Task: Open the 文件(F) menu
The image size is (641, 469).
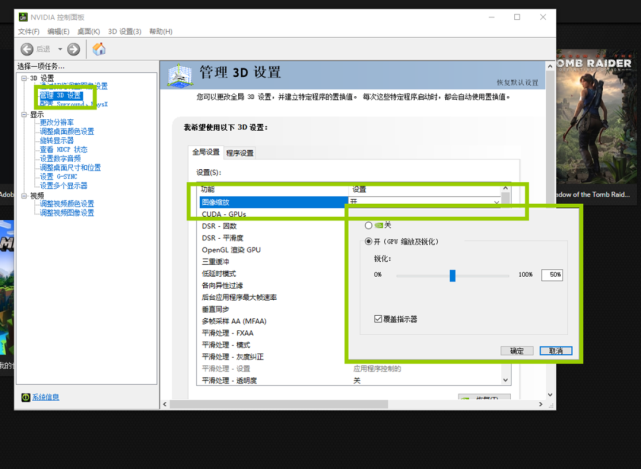Action: pos(29,31)
